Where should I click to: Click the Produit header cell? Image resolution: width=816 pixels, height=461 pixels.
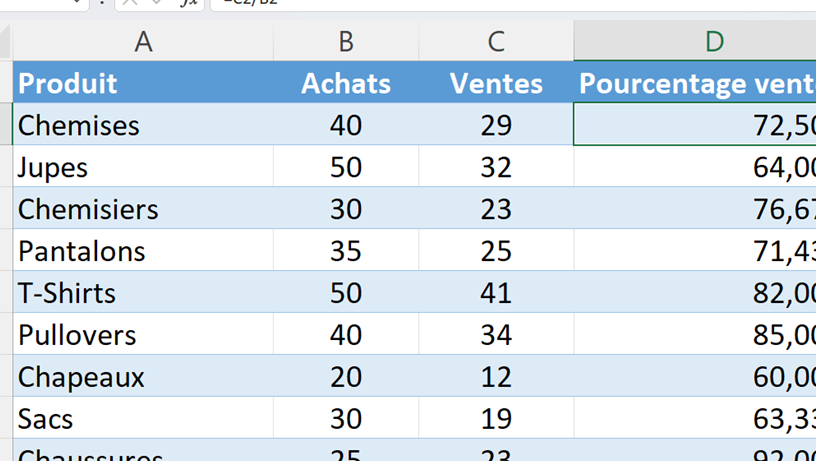(143, 83)
